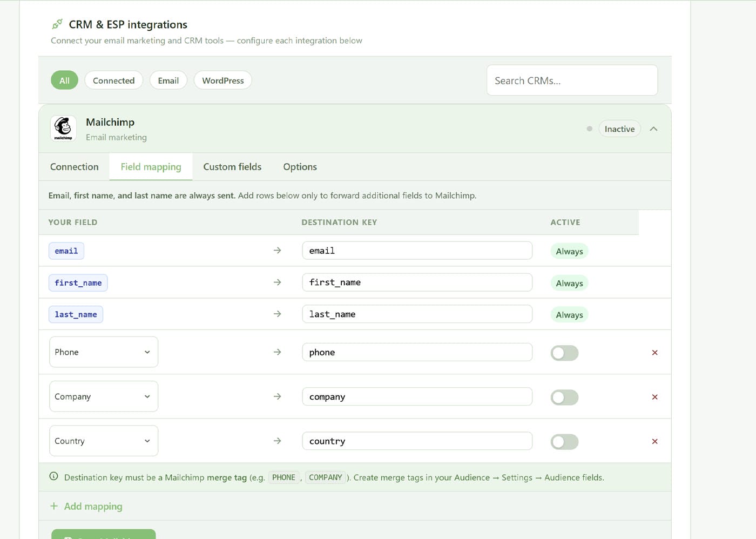756x539 pixels.
Task: Click the ACTIVE column header
Action: (x=565, y=222)
